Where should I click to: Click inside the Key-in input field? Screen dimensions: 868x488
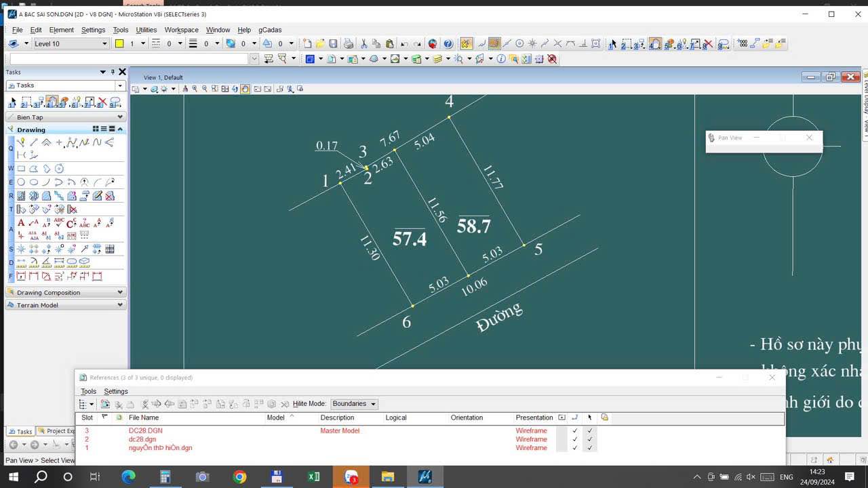coord(122,58)
